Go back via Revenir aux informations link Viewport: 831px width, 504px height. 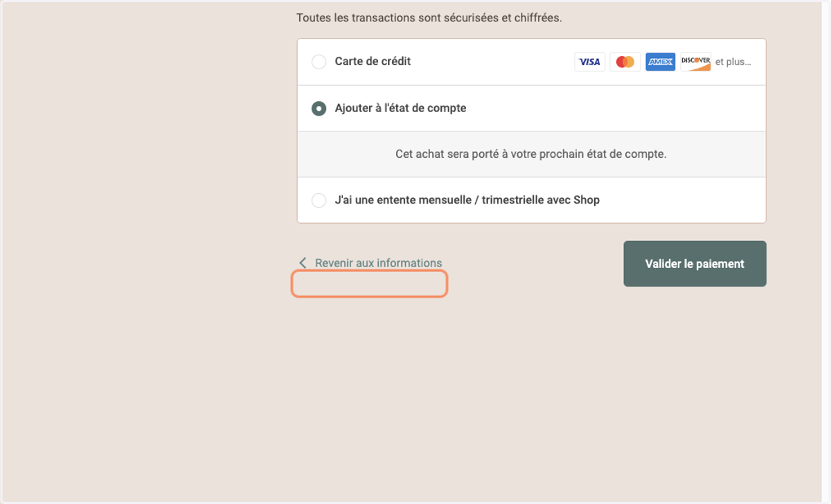tap(378, 263)
